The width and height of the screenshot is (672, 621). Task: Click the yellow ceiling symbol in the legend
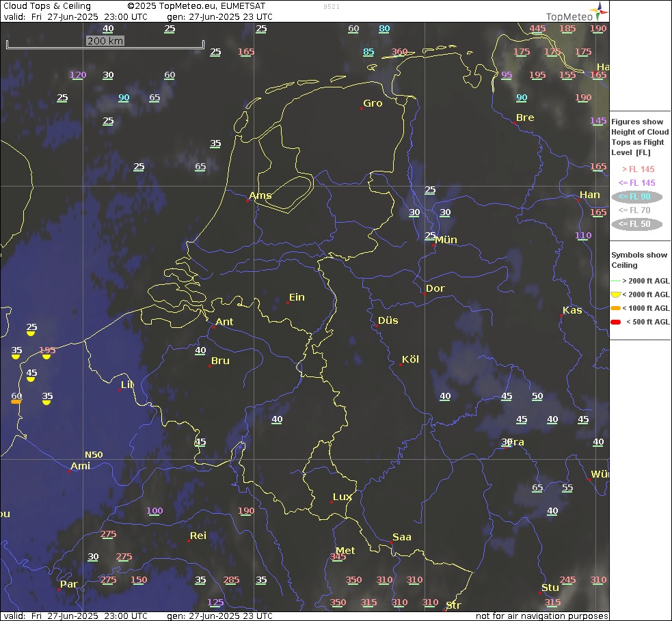616,294
